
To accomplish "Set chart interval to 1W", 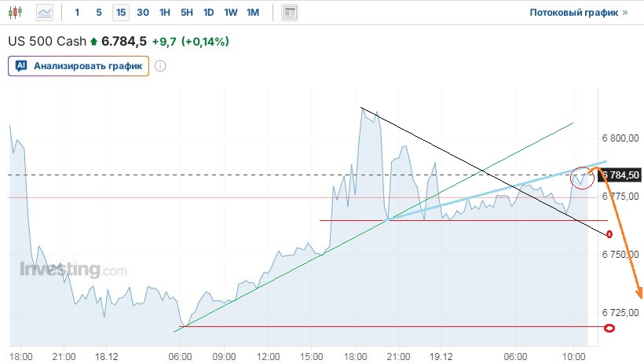I will 230,13.
